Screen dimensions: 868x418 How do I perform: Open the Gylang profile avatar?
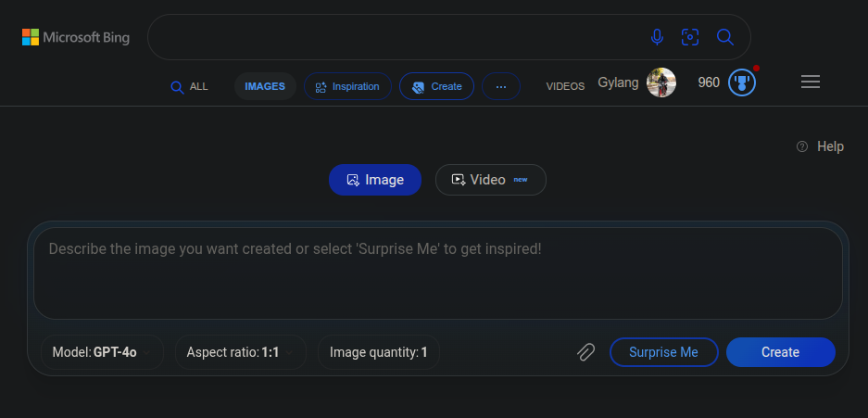pyautogui.click(x=660, y=82)
